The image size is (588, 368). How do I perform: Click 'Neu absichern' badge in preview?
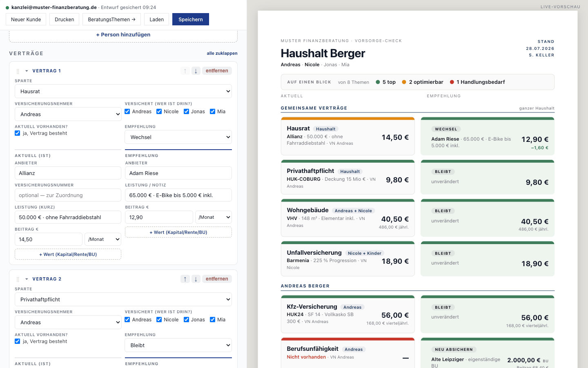(454, 350)
